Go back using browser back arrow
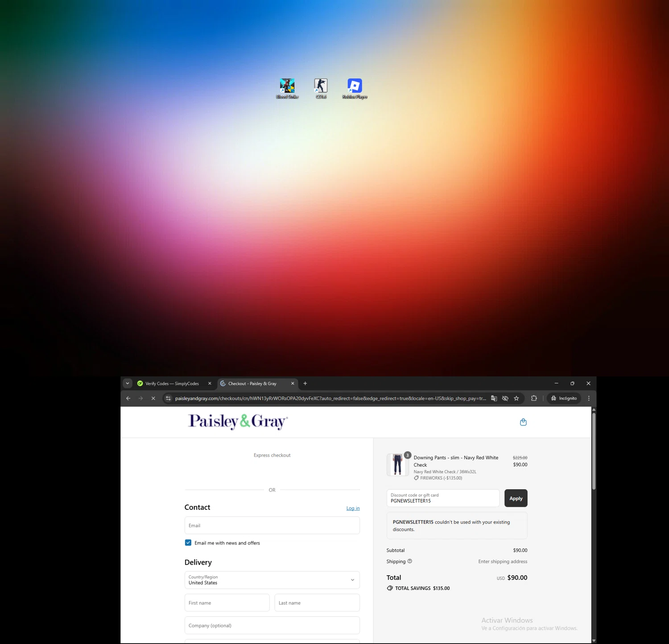This screenshot has width=669, height=644. [x=128, y=398]
